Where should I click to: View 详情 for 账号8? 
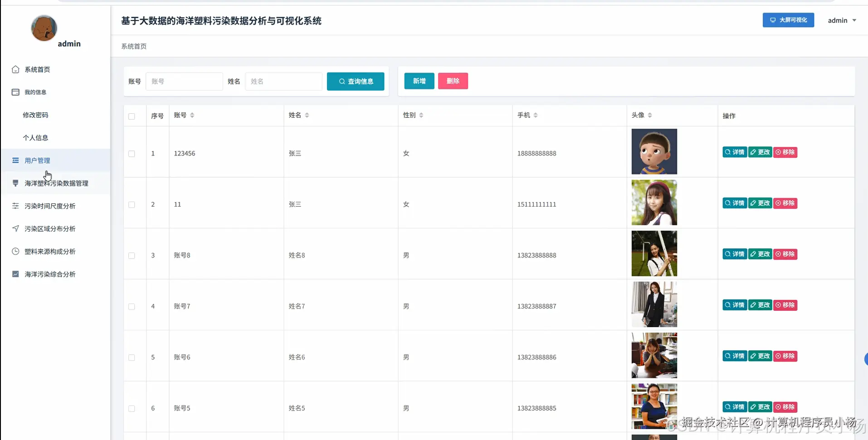coord(735,254)
